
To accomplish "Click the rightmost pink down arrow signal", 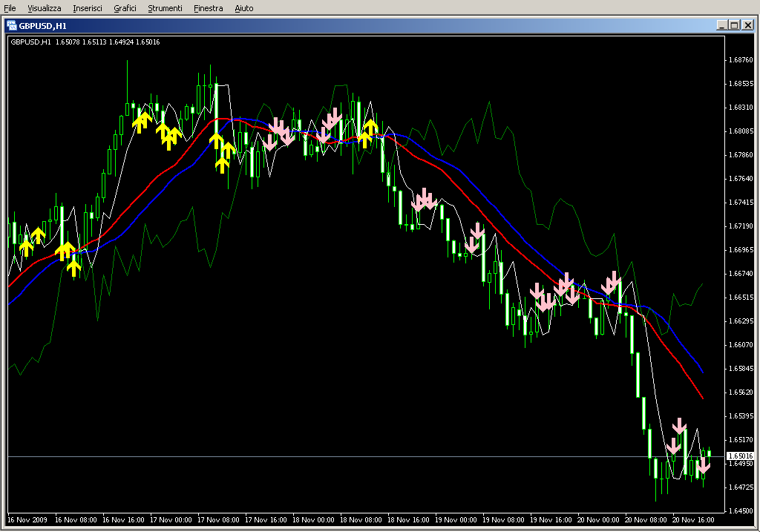I will coord(703,467).
